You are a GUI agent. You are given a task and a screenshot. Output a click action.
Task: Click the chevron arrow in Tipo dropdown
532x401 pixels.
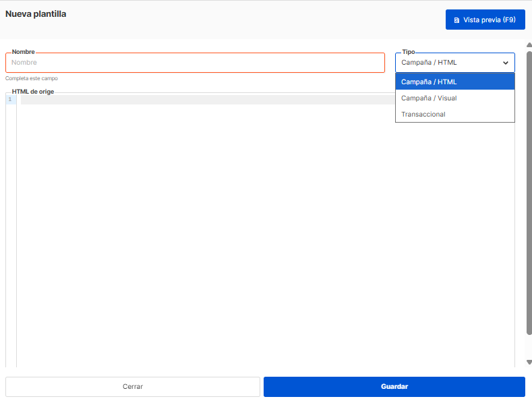506,63
